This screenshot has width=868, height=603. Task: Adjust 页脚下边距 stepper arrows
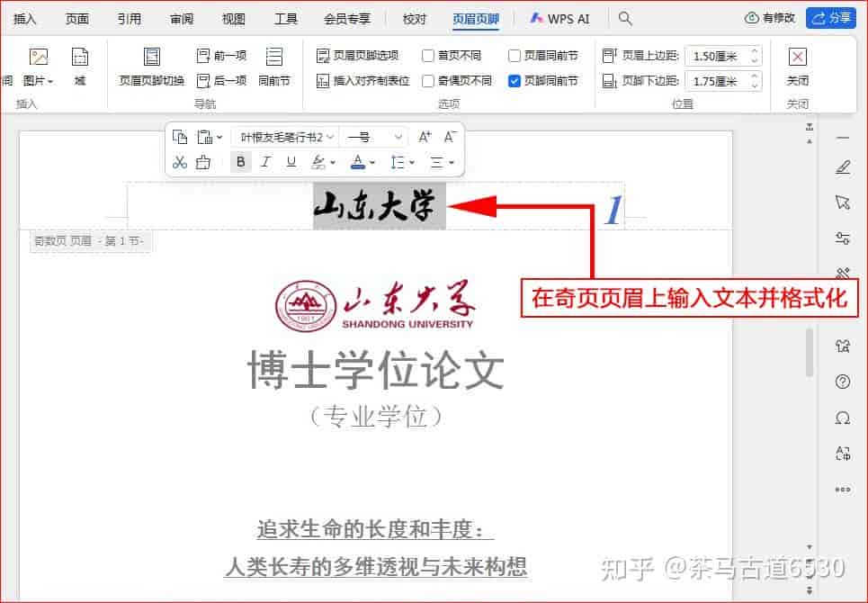point(755,81)
